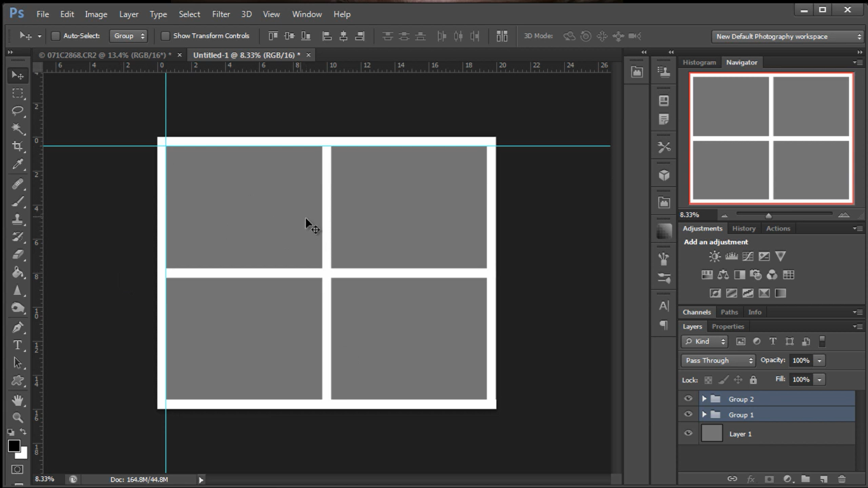Screen dimensions: 868x488
Task: Select the Brush tool
Action: pos(17,202)
